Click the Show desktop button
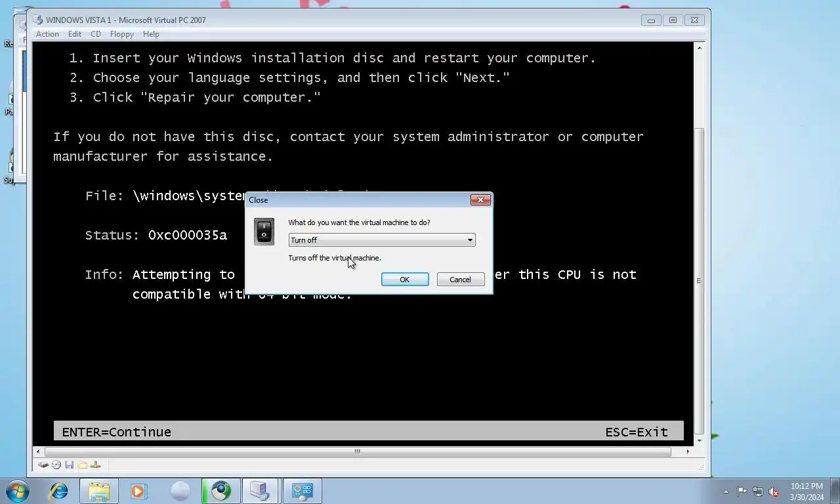 (835, 491)
